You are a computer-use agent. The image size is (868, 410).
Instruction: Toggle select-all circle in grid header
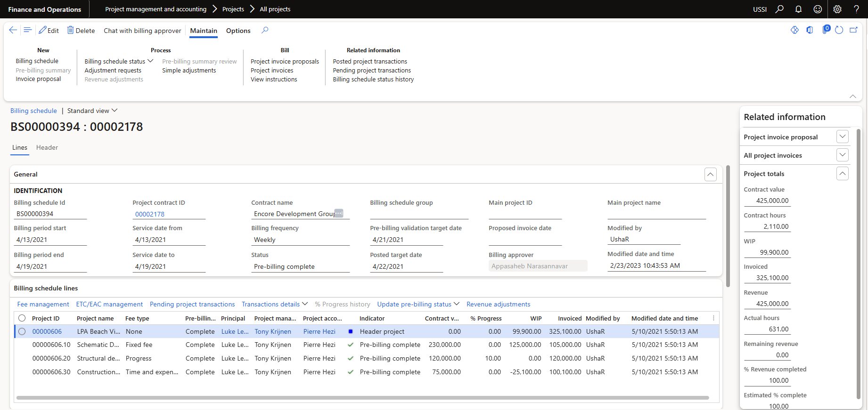[x=22, y=318]
